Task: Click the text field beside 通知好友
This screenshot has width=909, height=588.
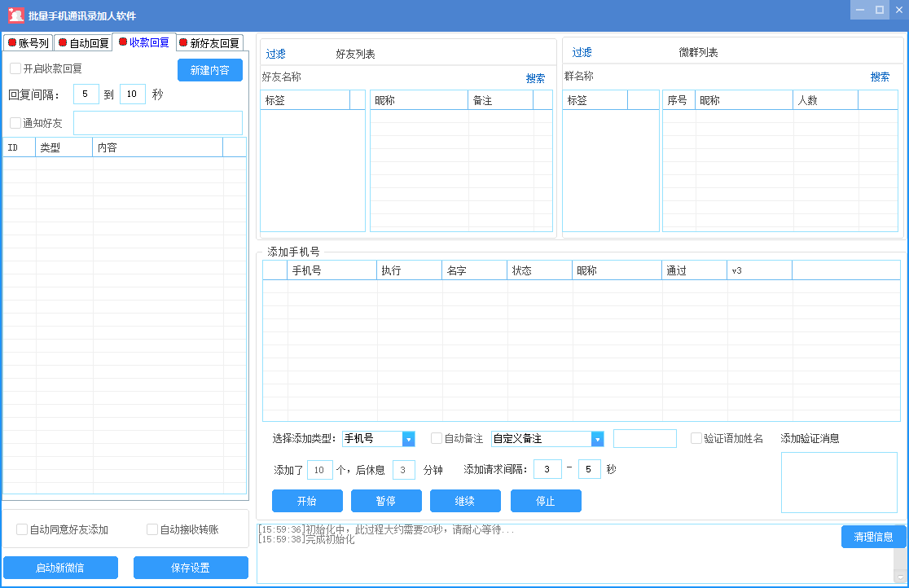Action: click(158, 123)
